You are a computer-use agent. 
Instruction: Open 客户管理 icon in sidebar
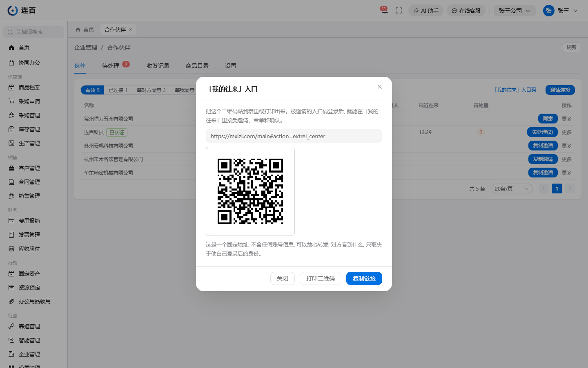click(11, 168)
